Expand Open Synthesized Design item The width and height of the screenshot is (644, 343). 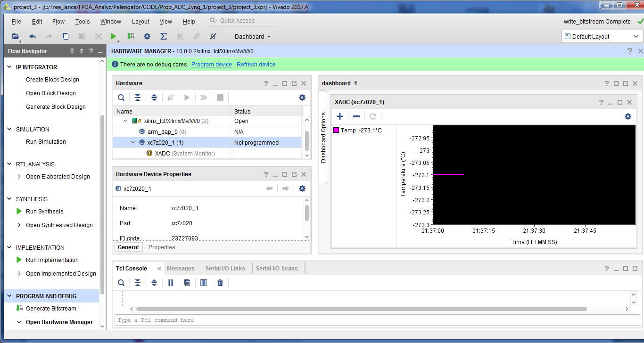point(19,225)
